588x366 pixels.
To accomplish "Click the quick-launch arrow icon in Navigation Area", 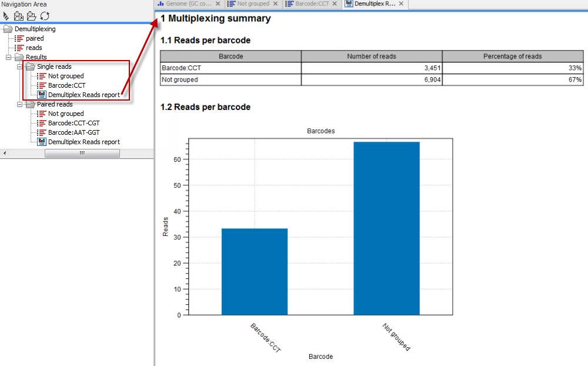I will tap(5, 16).
